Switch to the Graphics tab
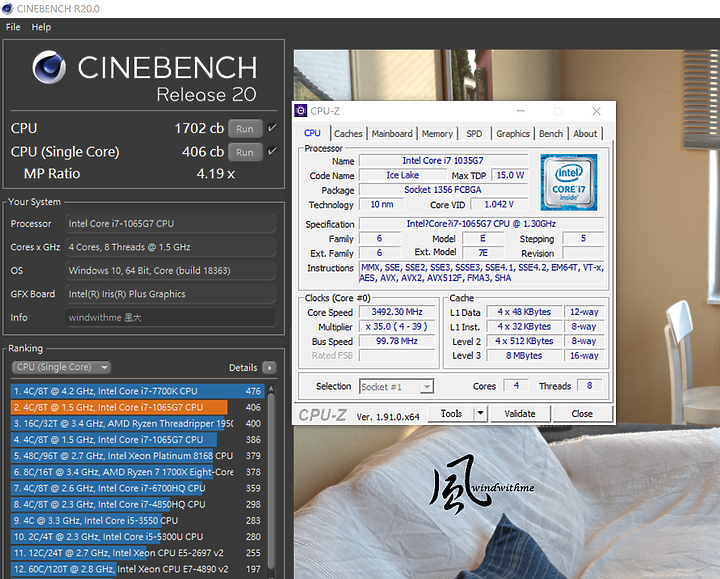This screenshot has height=579, width=720. 513,134
